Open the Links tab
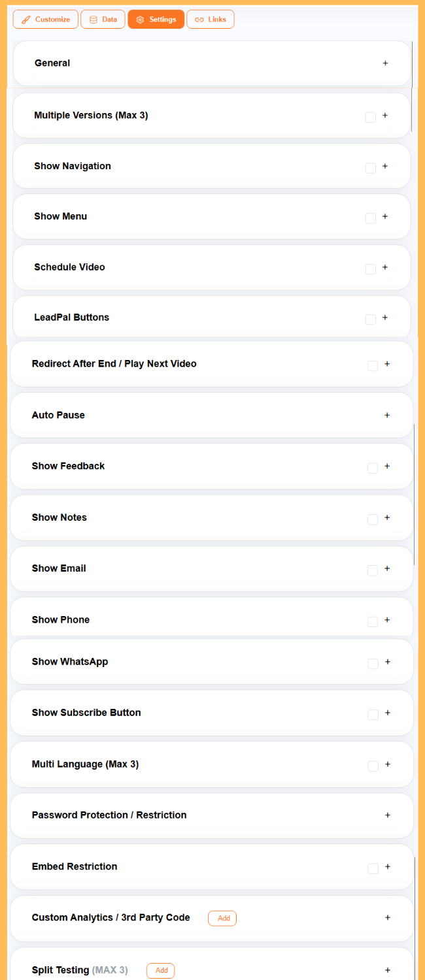The height and width of the screenshot is (980, 425). pyautogui.click(x=211, y=20)
